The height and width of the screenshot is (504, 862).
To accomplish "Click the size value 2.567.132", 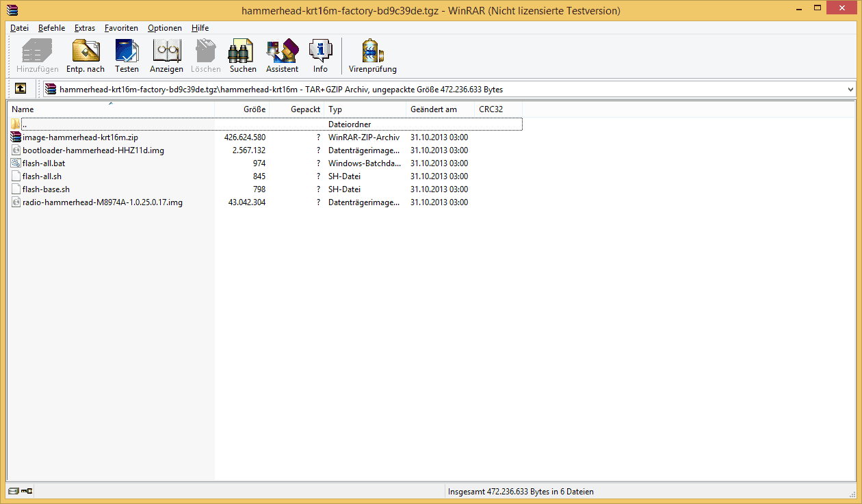I will pos(249,150).
